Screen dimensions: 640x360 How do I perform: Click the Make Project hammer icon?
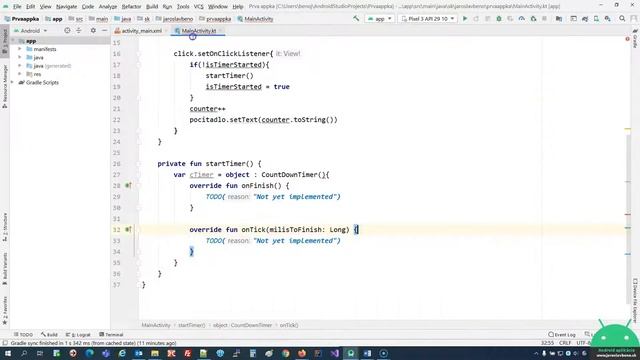(356, 19)
